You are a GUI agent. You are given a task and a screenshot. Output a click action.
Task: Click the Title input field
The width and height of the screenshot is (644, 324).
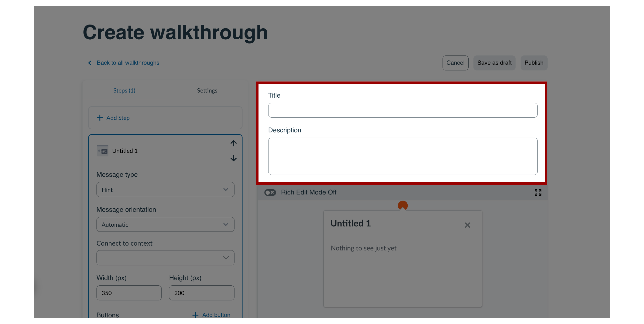coord(403,110)
